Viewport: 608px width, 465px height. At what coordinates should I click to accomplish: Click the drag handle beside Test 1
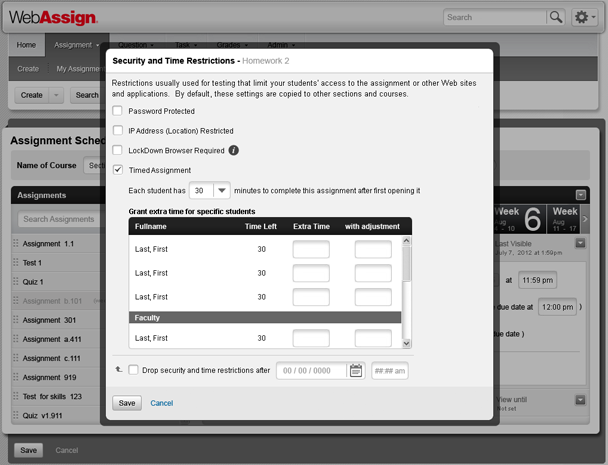point(16,263)
